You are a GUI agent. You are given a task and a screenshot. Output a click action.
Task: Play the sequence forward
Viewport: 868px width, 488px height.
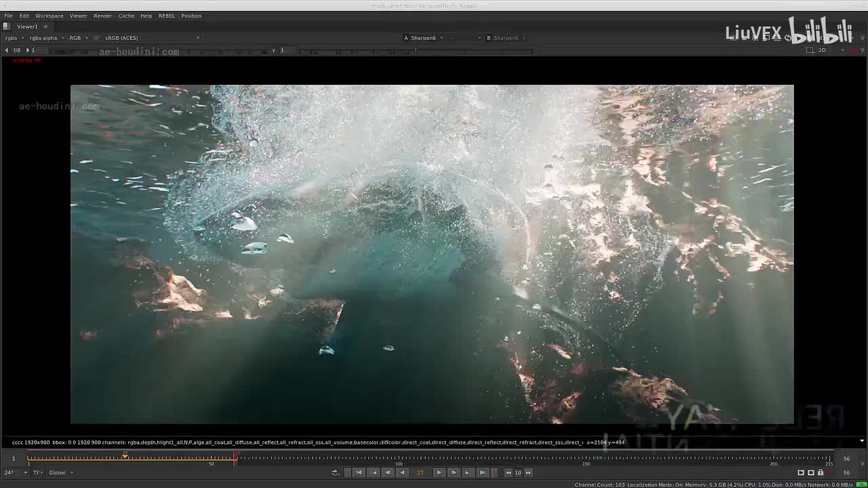coord(439,472)
